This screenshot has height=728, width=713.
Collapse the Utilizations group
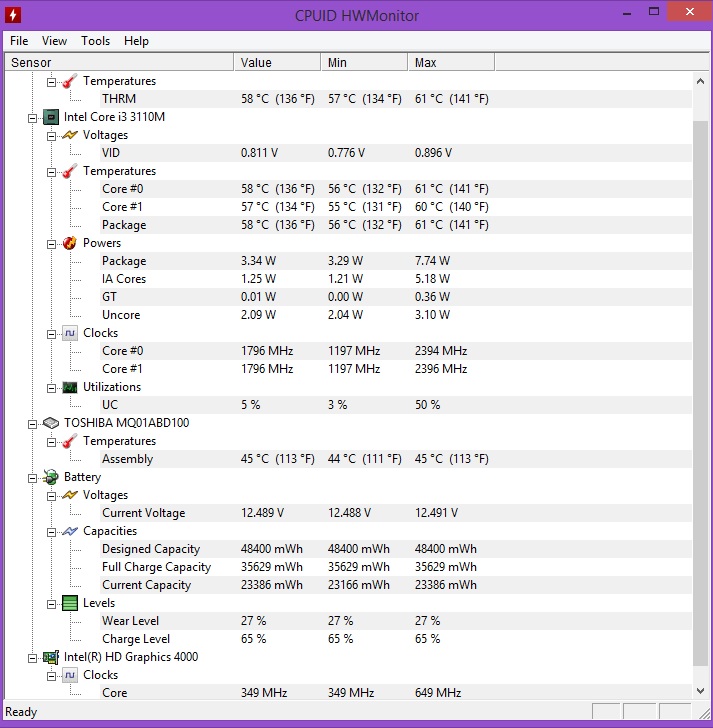[51, 388]
